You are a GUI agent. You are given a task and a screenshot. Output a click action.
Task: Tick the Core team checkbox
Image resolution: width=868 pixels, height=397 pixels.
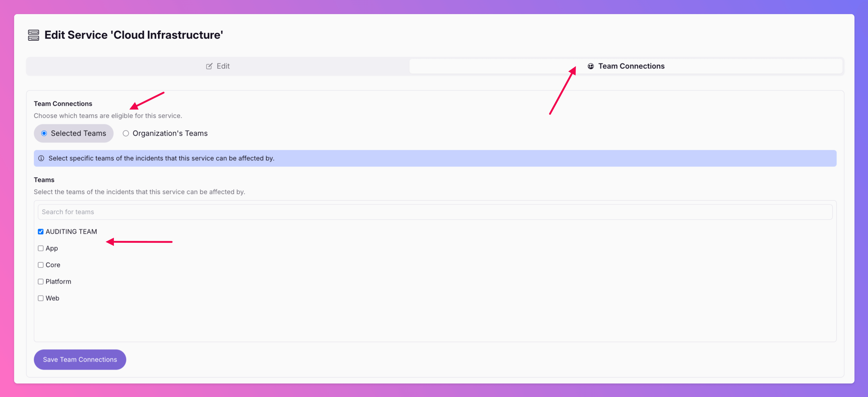41,265
